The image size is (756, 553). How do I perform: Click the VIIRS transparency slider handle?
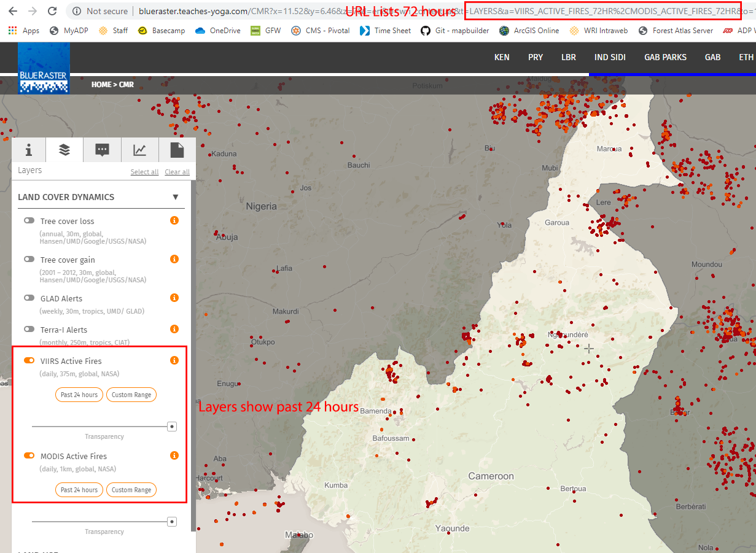[x=172, y=426]
